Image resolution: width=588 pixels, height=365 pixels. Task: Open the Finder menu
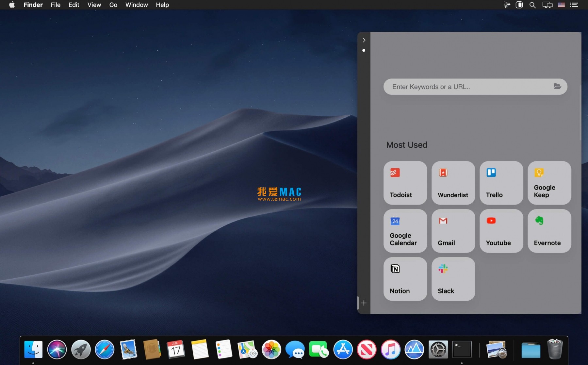pos(33,5)
